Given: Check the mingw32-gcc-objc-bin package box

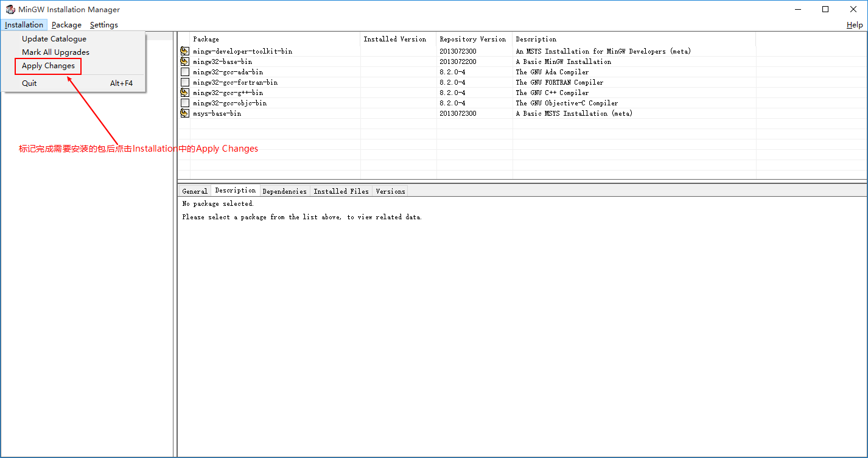Looking at the screenshot, I should point(185,103).
